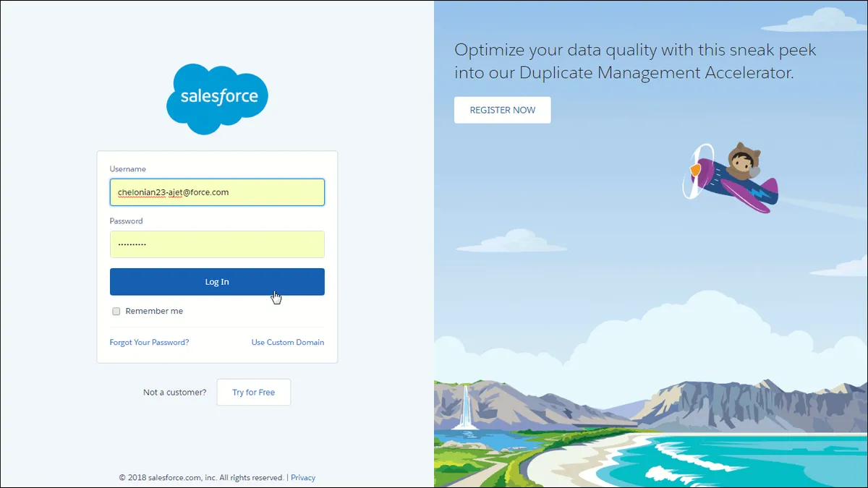Click the copyright 2018 salesforce.com text

202,478
